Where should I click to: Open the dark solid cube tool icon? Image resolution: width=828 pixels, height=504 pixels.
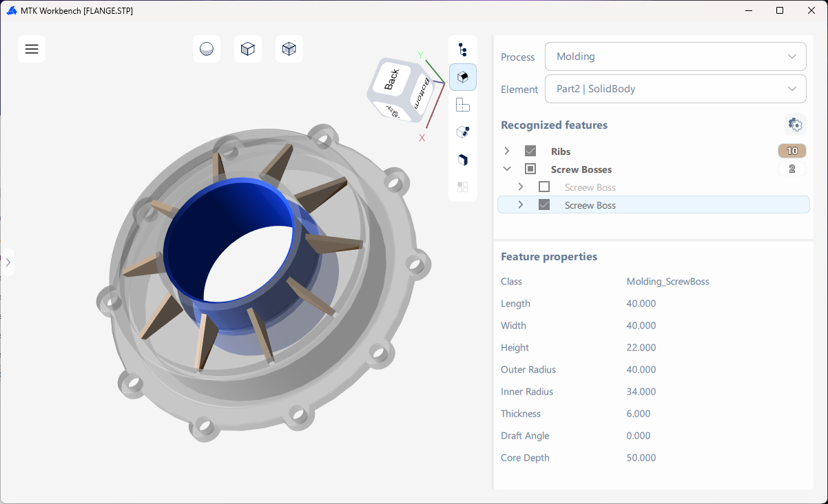coord(463,160)
